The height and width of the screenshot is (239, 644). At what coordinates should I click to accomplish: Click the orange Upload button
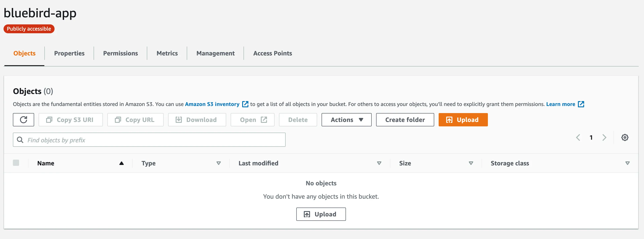click(463, 120)
